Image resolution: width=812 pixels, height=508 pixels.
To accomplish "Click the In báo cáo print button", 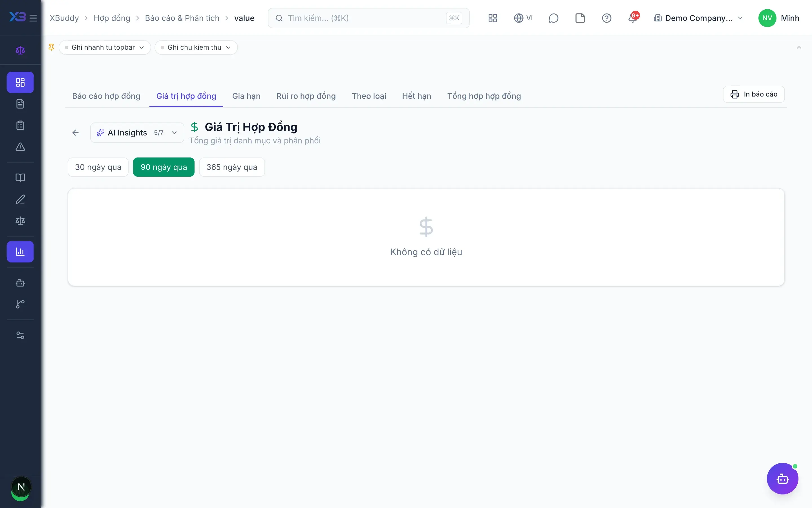I will click(x=754, y=95).
